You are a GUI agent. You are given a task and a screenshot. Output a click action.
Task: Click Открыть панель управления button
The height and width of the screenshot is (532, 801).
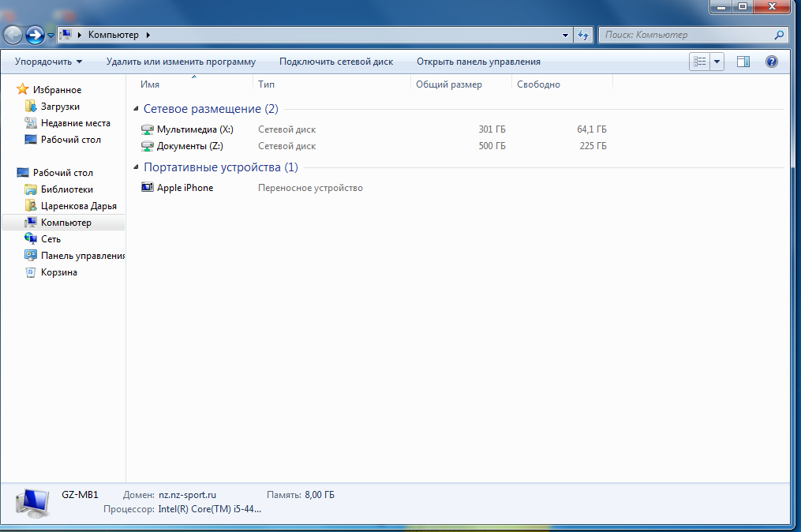tap(478, 62)
